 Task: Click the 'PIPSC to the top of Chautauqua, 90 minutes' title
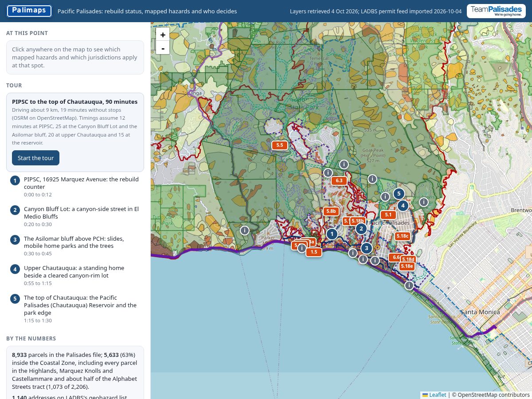[75, 102]
